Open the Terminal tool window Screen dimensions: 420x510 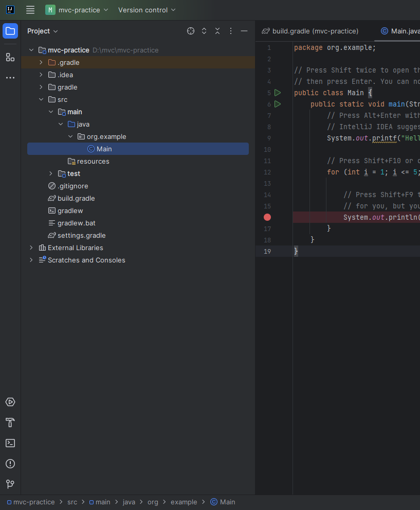(10, 443)
